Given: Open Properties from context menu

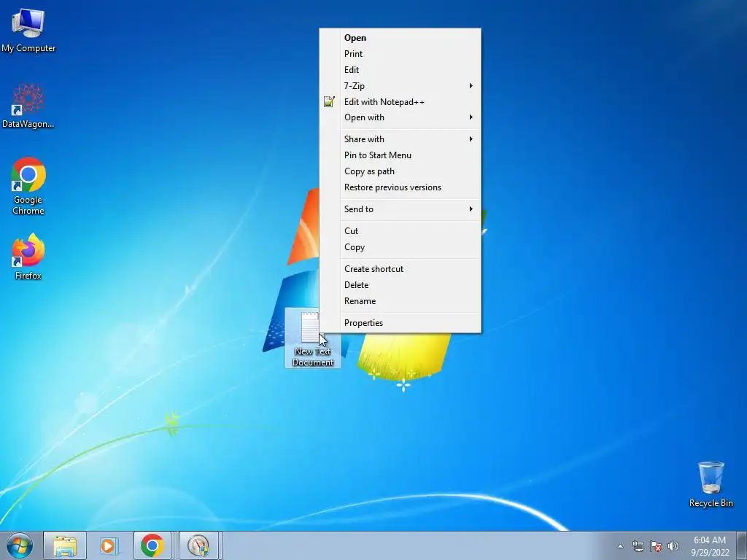Looking at the screenshot, I should pyautogui.click(x=400, y=323).
